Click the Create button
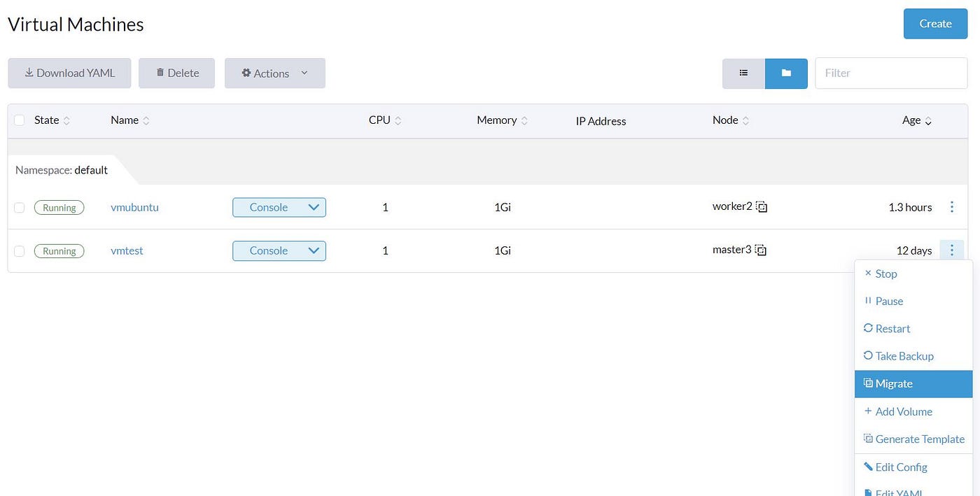This screenshot has height=496, width=980. [x=935, y=23]
